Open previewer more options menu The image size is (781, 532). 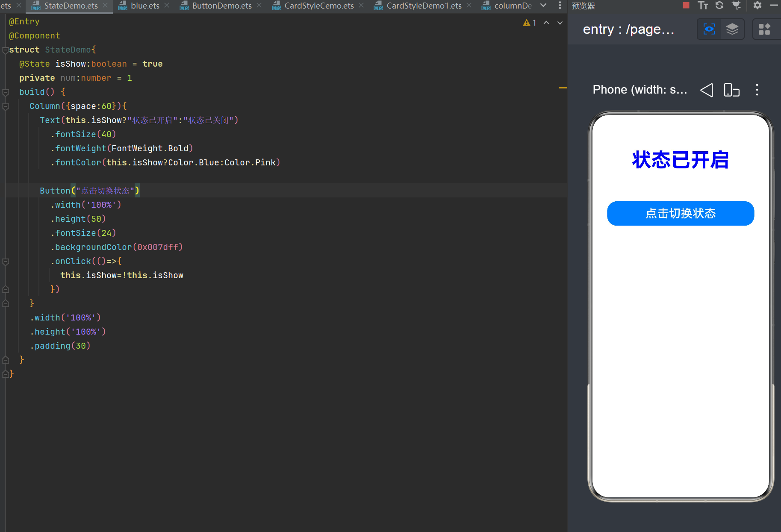pyautogui.click(x=757, y=90)
